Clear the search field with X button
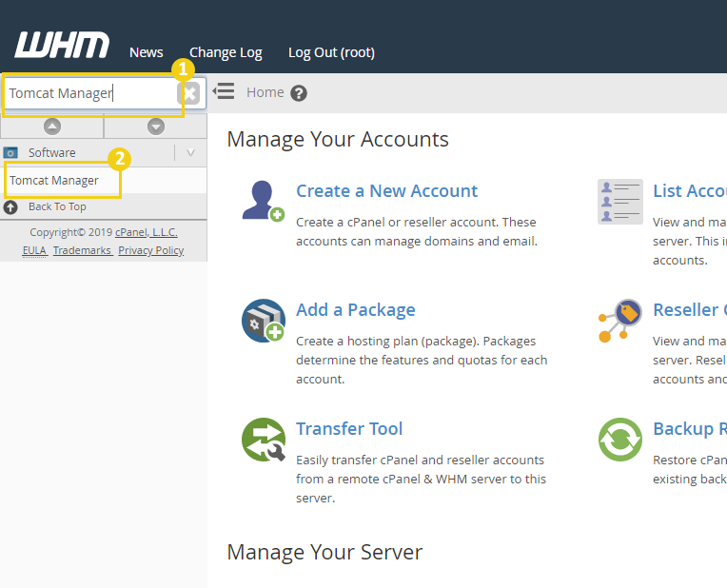The image size is (727, 588). coord(188,93)
